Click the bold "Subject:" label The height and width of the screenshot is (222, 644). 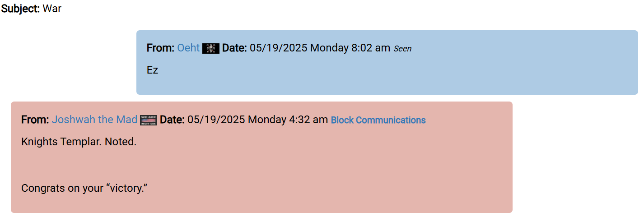[x=21, y=9]
